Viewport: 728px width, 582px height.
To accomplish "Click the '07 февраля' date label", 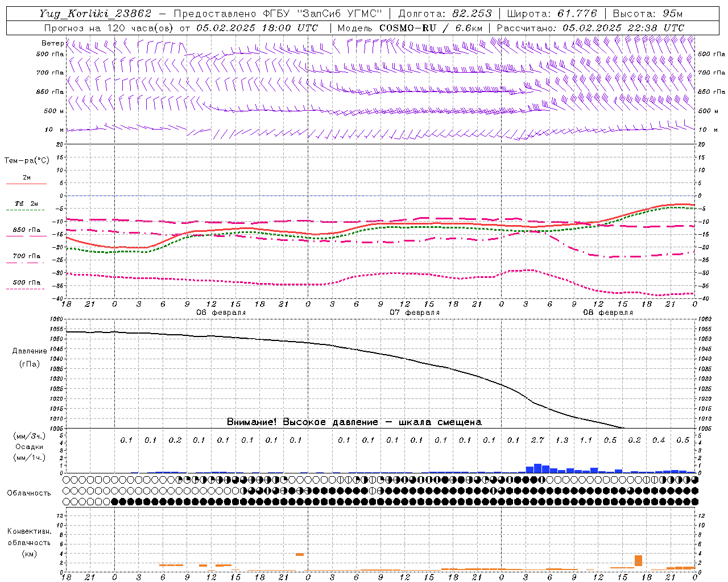I will [x=415, y=313].
